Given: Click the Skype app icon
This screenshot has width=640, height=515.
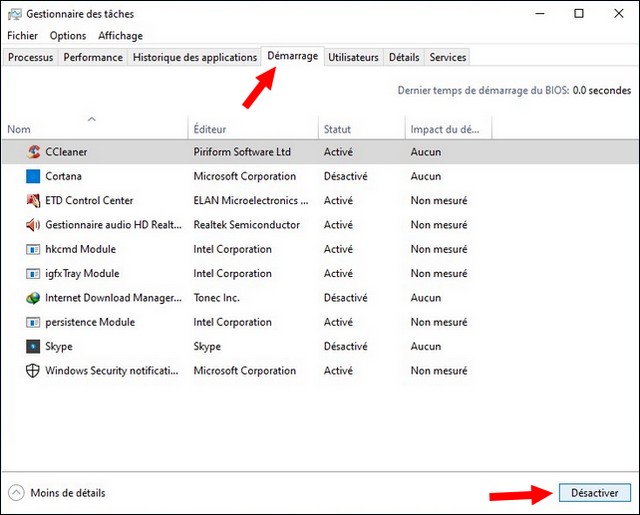Looking at the screenshot, I should pyautogui.click(x=33, y=346).
